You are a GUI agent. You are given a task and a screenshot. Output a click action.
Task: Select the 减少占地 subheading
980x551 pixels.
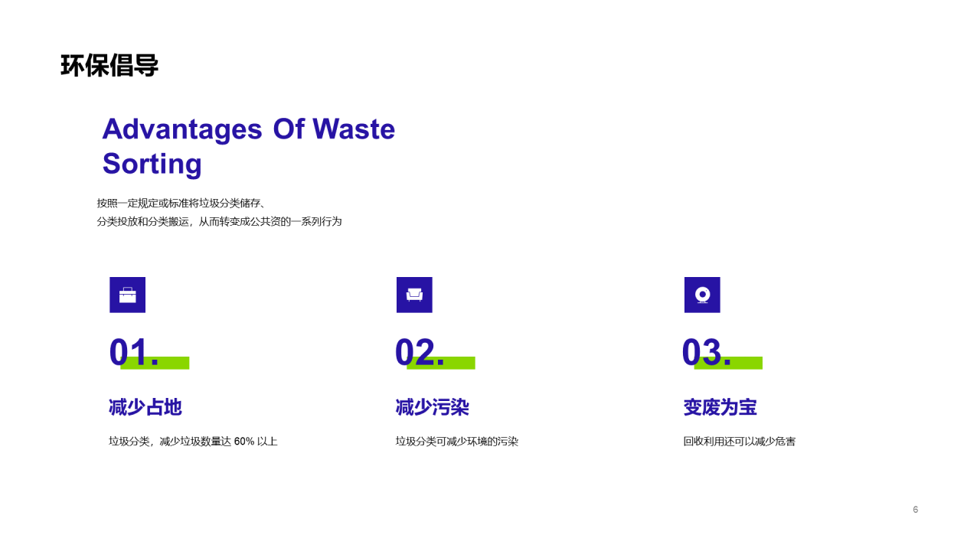click(145, 407)
